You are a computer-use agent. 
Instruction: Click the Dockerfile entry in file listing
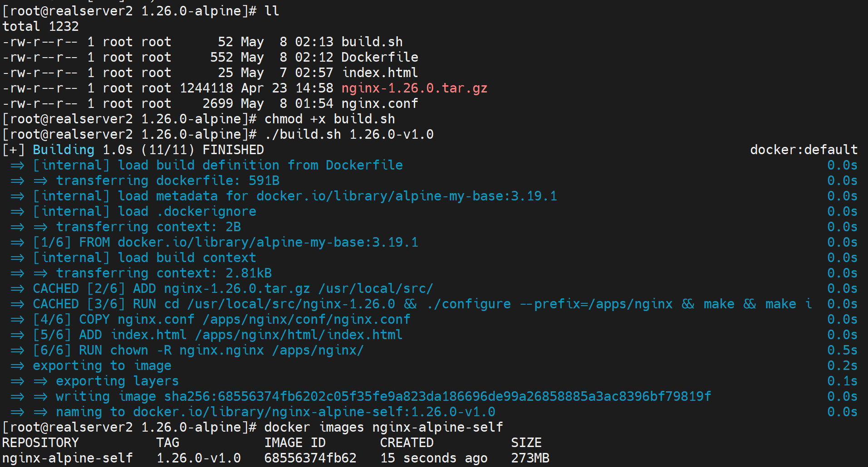point(379,57)
